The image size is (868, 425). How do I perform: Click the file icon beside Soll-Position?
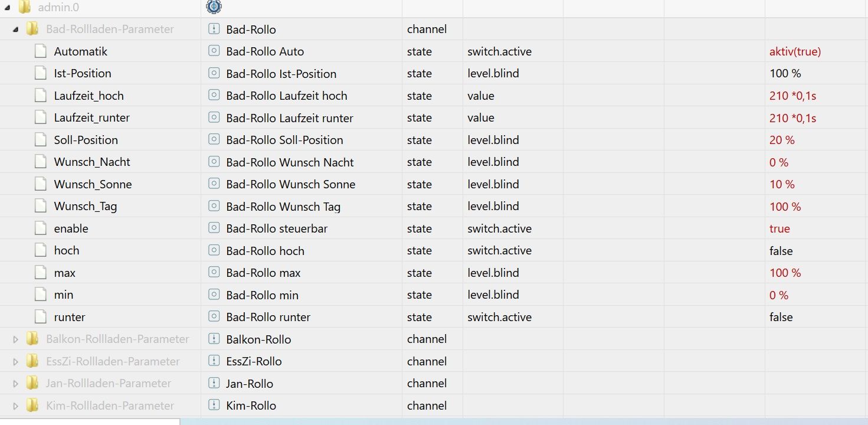pyautogui.click(x=40, y=140)
